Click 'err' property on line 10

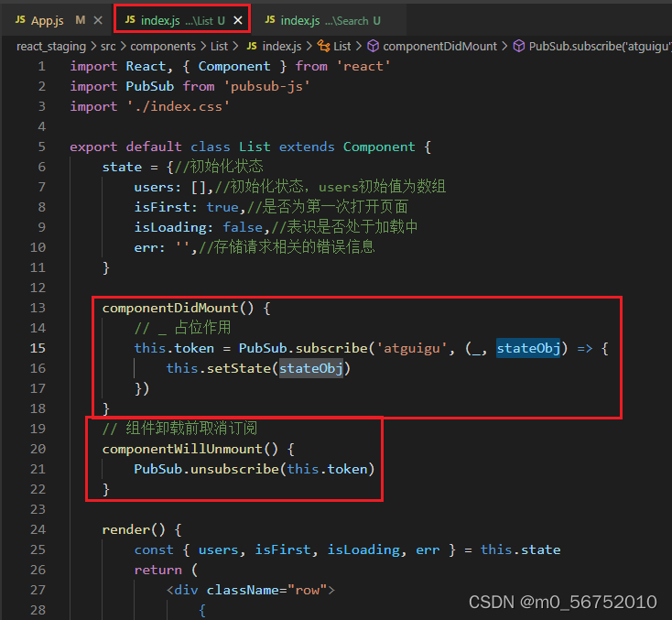146,248
